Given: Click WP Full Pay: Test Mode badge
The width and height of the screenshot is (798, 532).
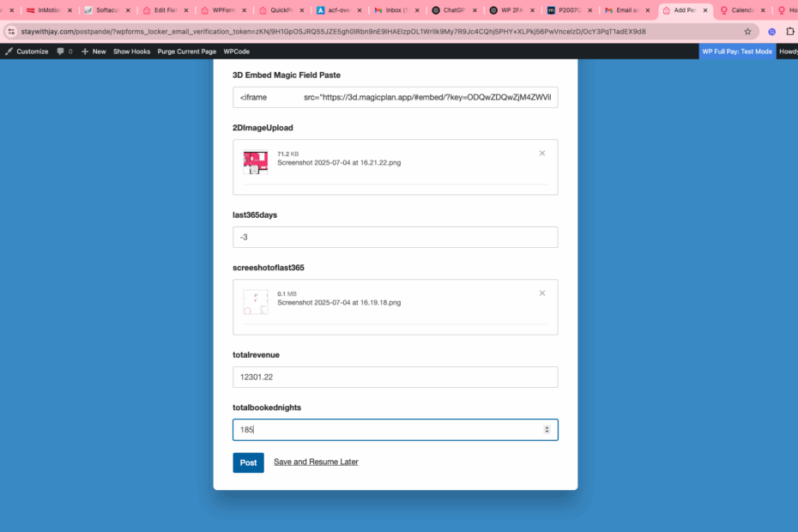Looking at the screenshot, I should (737, 51).
